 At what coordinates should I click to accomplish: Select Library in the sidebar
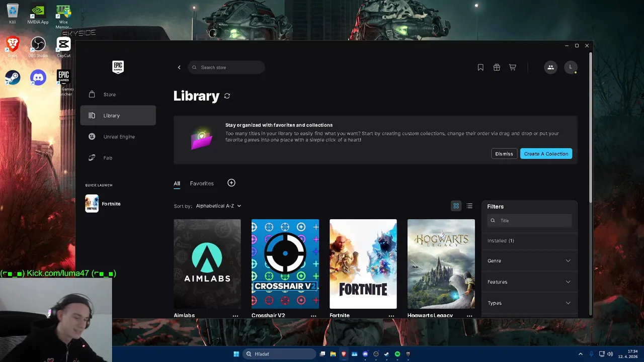pos(118,116)
